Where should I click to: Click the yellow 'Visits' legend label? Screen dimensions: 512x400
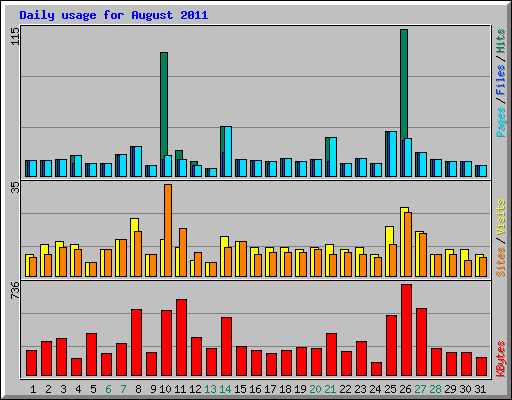(500, 217)
